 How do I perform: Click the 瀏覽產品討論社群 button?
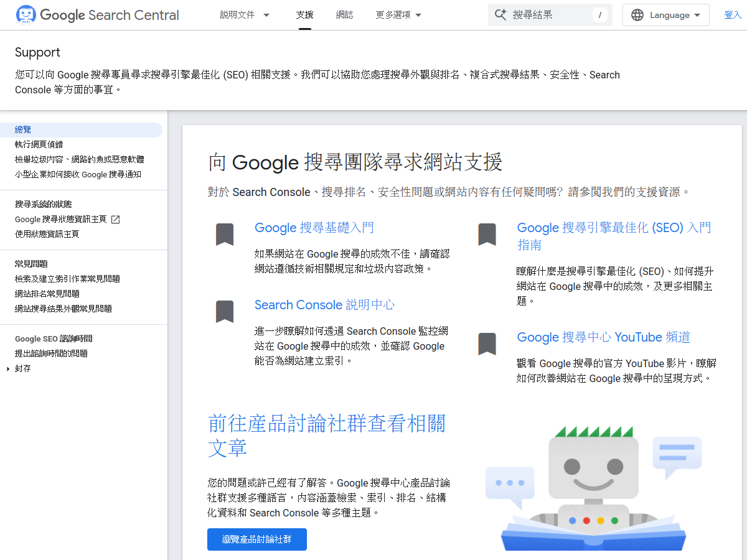click(257, 539)
